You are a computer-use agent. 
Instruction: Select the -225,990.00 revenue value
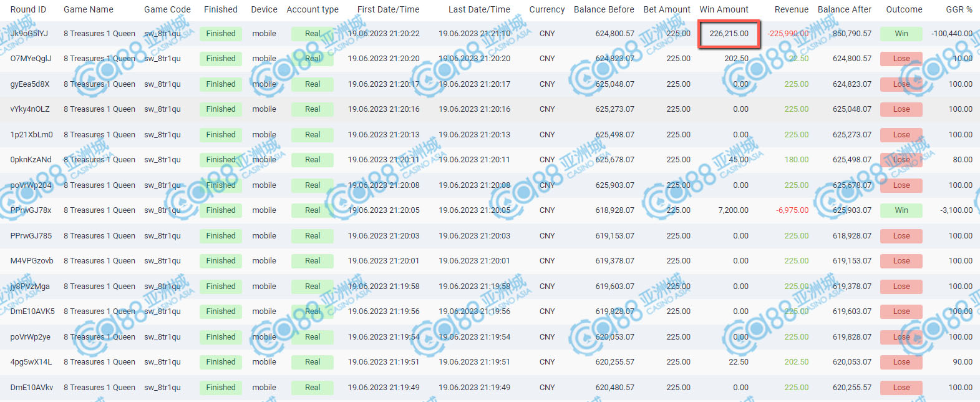[x=788, y=34]
